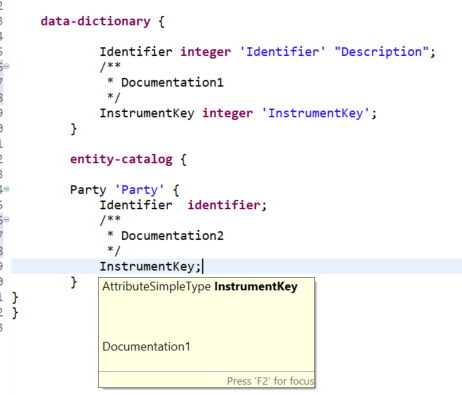Place the cursor in InstrumentKey on the highlighted line
This screenshot has width=462, height=395.
(147, 266)
